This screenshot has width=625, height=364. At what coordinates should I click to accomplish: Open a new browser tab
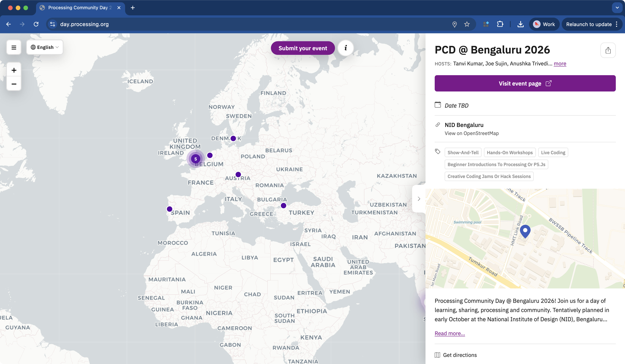[133, 8]
